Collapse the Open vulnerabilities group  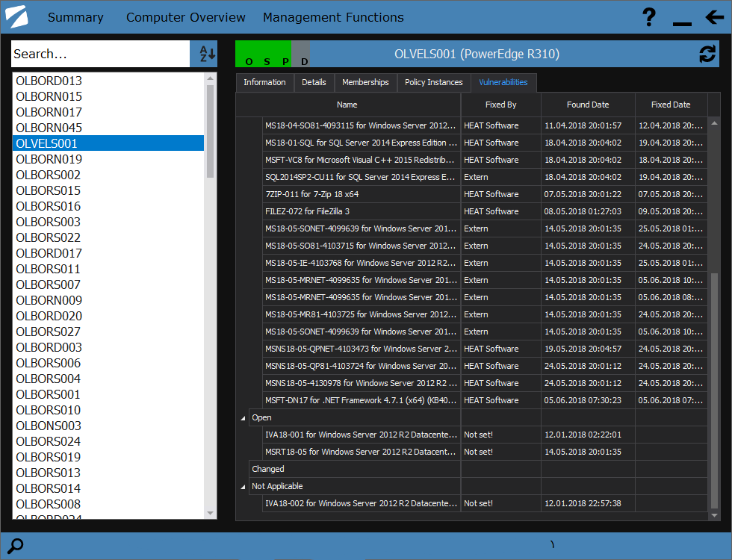[243, 418]
